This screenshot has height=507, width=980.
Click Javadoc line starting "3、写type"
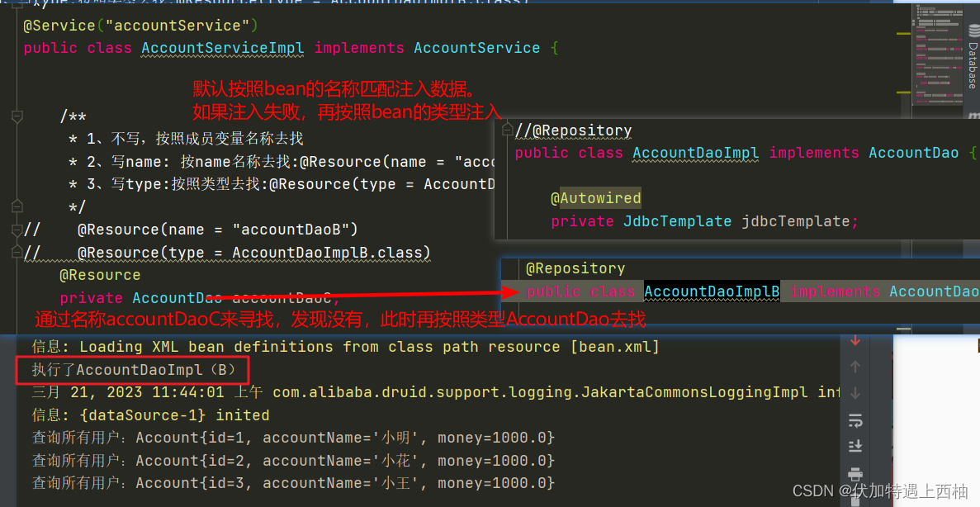(x=291, y=184)
